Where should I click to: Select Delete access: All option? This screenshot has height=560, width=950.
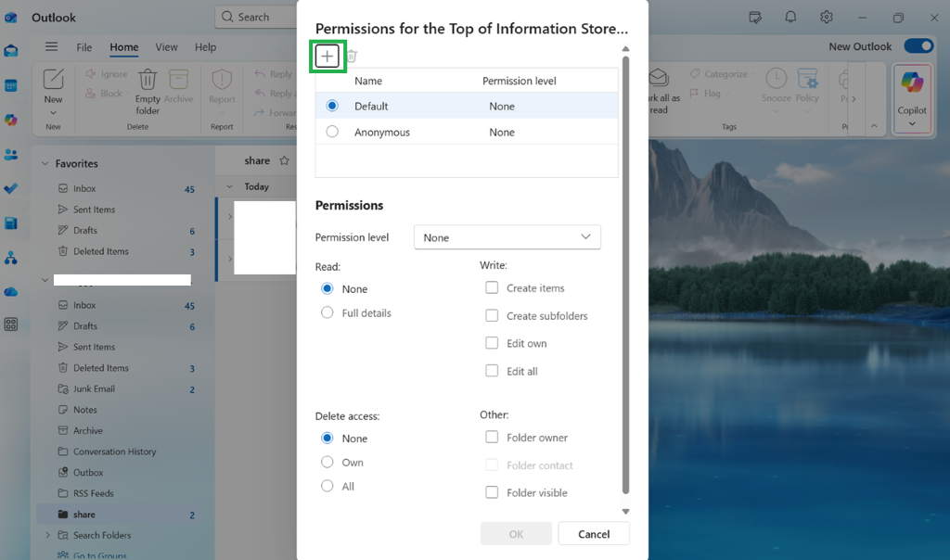tap(327, 486)
